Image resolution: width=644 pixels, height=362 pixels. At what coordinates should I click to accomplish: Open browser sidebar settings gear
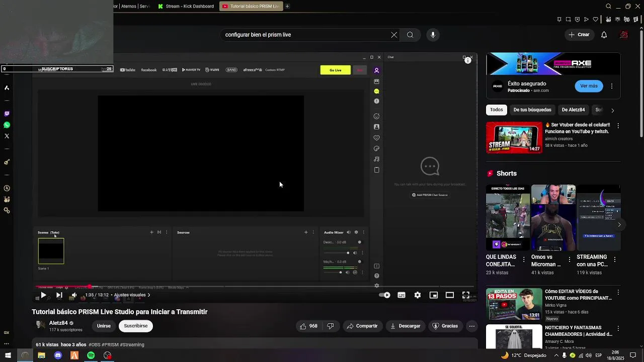click(7, 211)
